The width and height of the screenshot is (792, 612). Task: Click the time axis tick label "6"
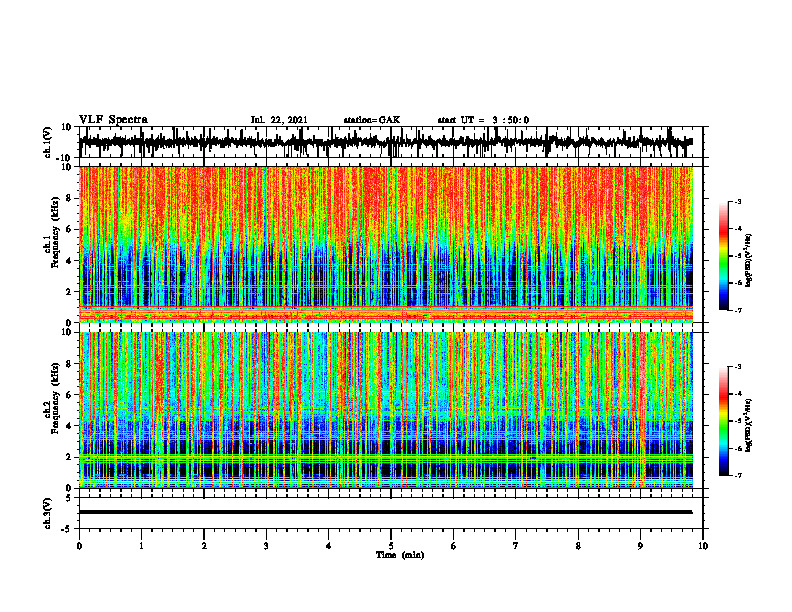pyautogui.click(x=454, y=546)
